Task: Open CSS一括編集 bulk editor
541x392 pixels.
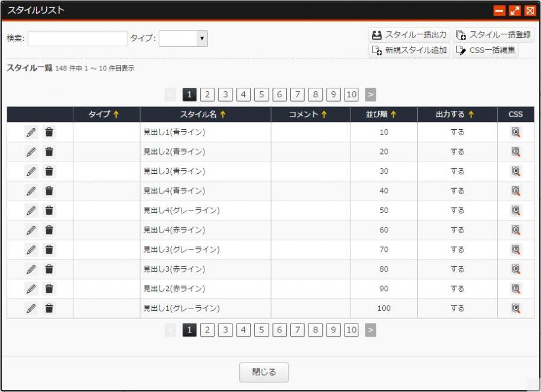Action: (486, 50)
